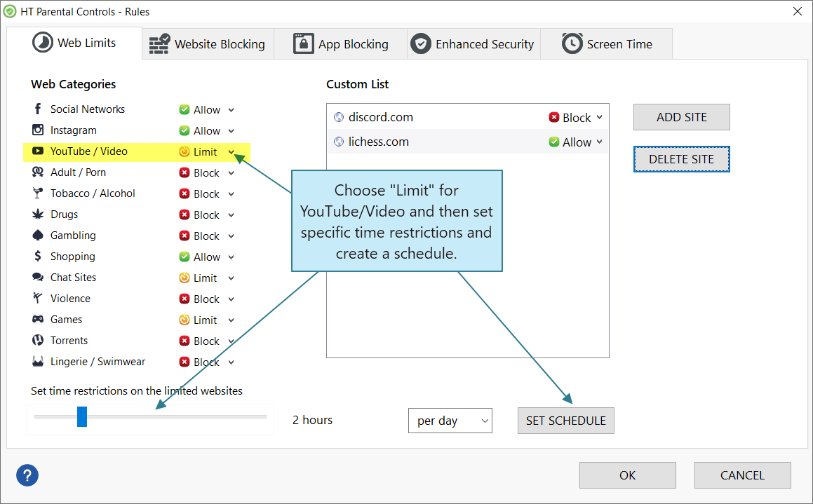Click the YouTube / Video play icon

[38, 151]
